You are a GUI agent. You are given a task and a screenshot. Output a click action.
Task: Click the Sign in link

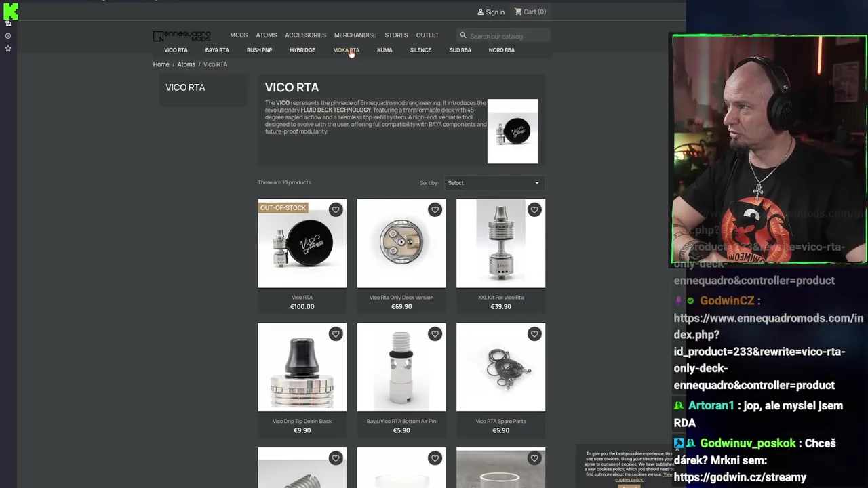(x=495, y=12)
